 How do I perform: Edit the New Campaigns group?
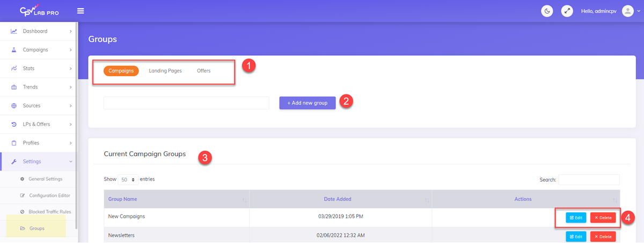pos(576,218)
